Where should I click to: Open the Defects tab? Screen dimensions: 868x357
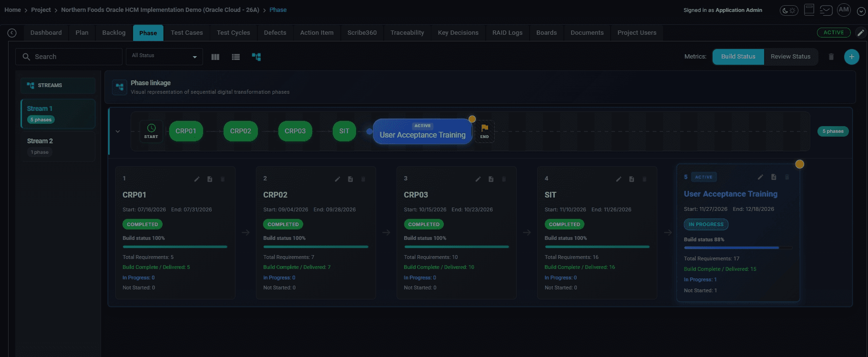coord(275,33)
